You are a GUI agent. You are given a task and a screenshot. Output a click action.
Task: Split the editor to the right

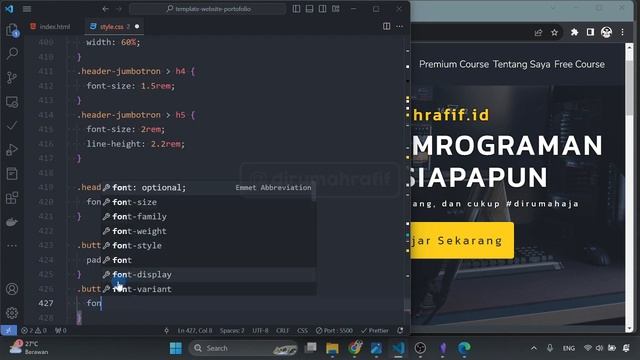pyautogui.click(x=387, y=27)
